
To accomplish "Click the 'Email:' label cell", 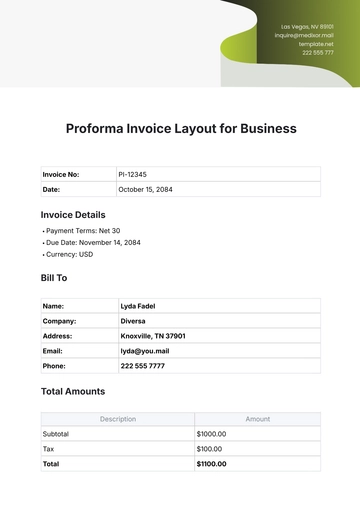I will 80,351.
